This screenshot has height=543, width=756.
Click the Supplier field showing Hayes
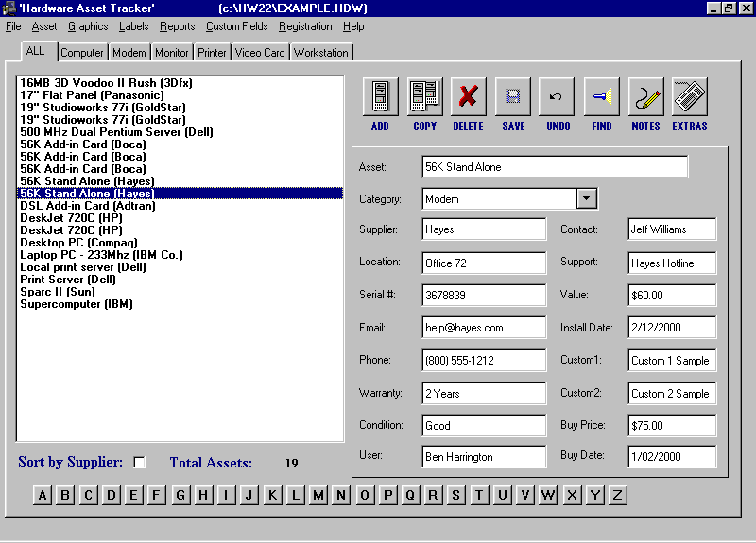click(484, 229)
